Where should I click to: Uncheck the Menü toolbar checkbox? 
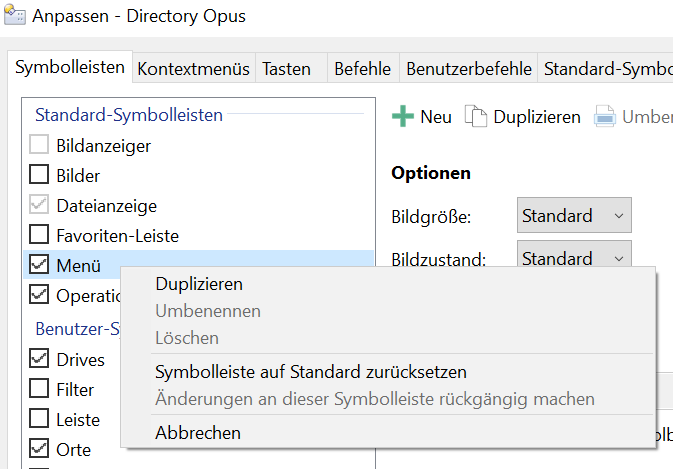pos(39,264)
